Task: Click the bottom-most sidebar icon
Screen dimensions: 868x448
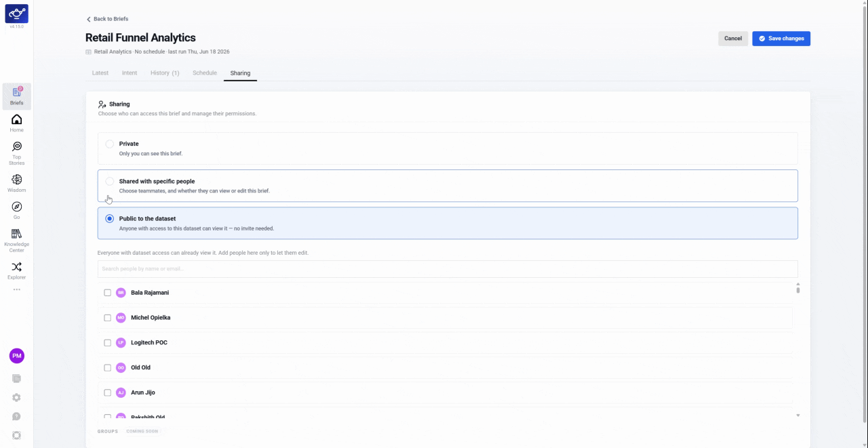Action: (x=16, y=435)
